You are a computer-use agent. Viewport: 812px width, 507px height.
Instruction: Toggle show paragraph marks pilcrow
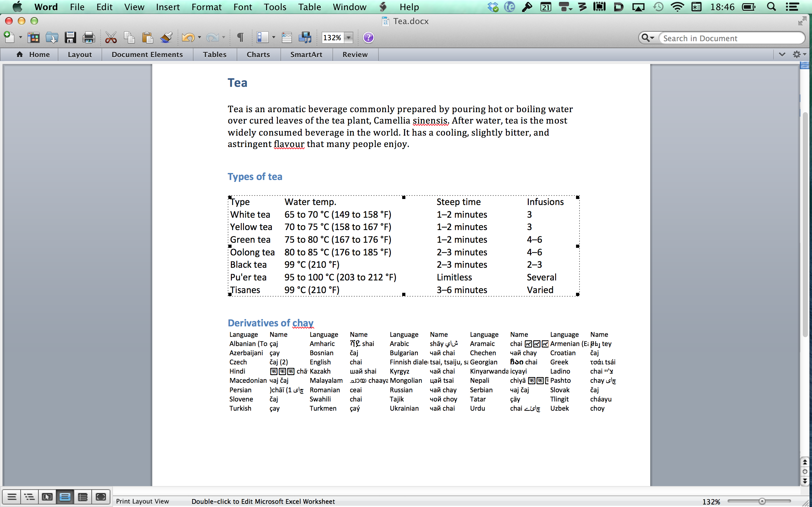[x=240, y=38]
